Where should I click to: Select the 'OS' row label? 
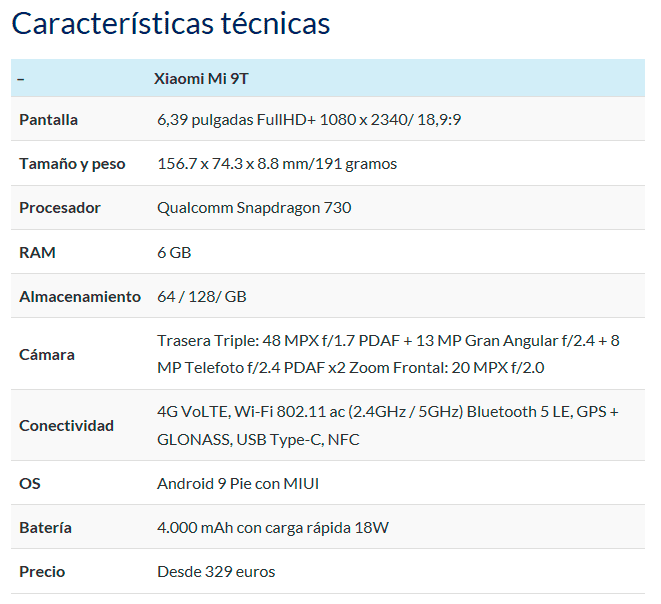click(x=30, y=483)
